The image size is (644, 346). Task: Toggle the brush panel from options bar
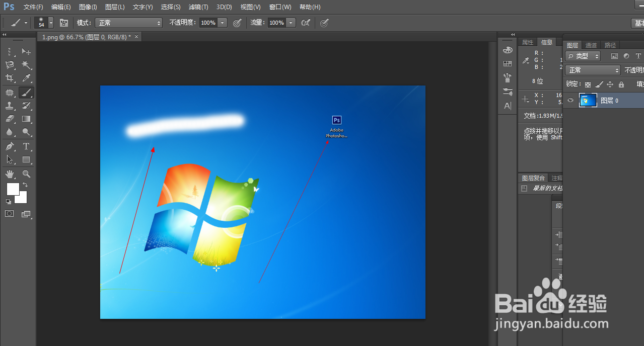pyautogui.click(x=64, y=23)
